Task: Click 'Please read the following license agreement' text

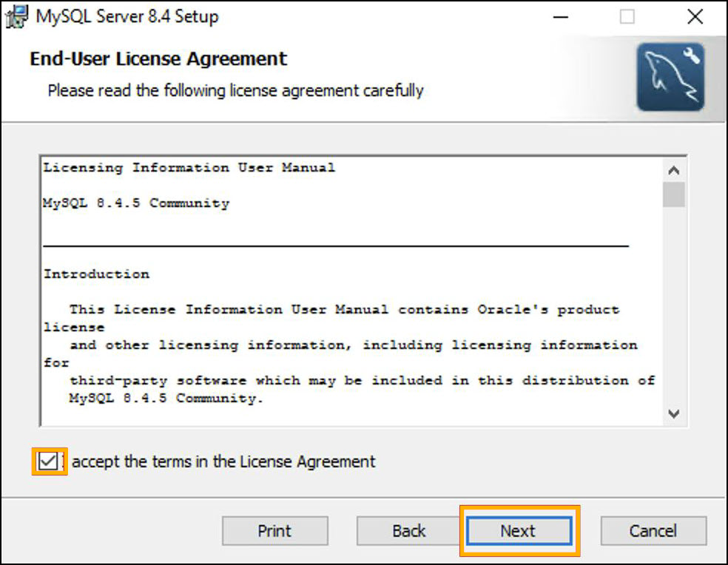Action: click(x=235, y=91)
